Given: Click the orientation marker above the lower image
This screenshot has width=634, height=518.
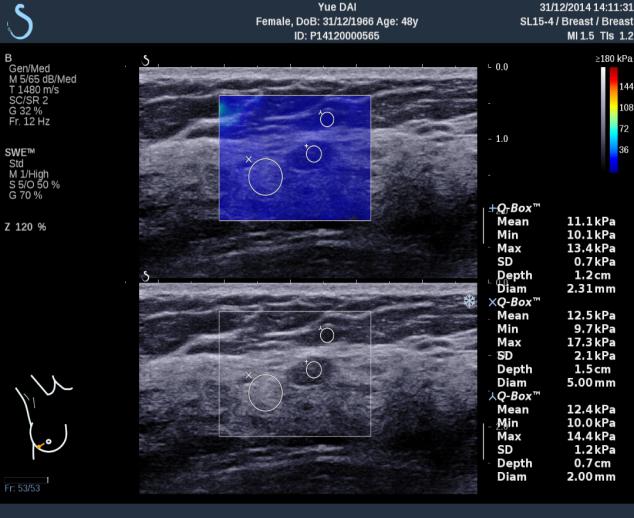Looking at the screenshot, I should click(146, 276).
